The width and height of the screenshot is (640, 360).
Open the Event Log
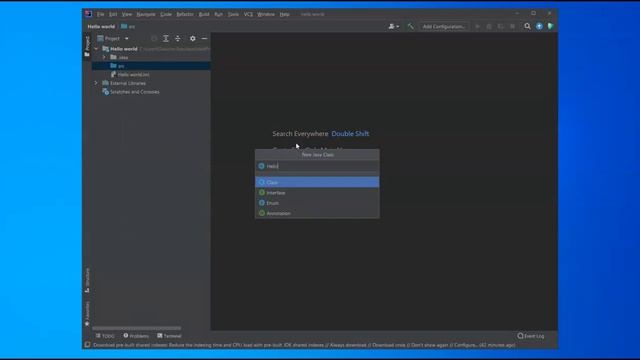click(531, 336)
